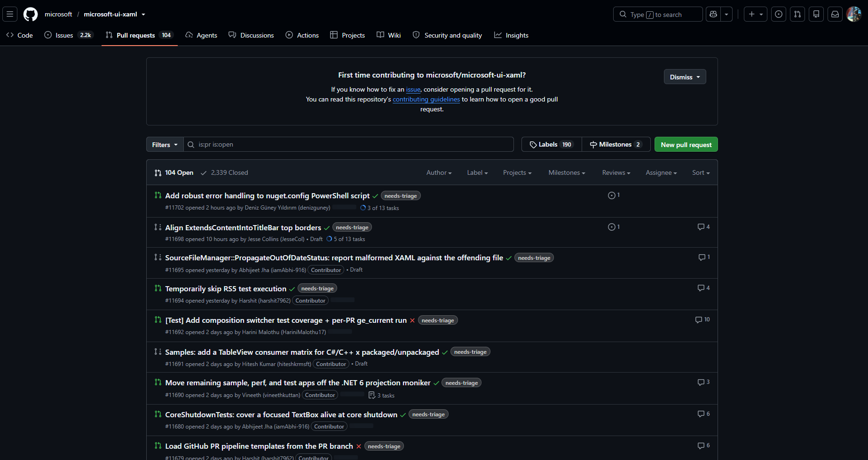Expand the Author filter dropdown

pyautogui.click(x=439, y=173)
